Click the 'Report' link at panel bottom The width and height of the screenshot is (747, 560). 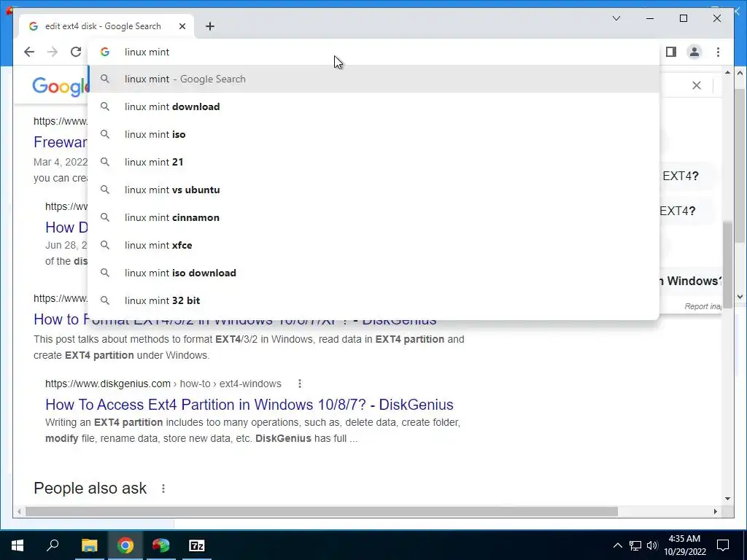[x=703, y=306]
